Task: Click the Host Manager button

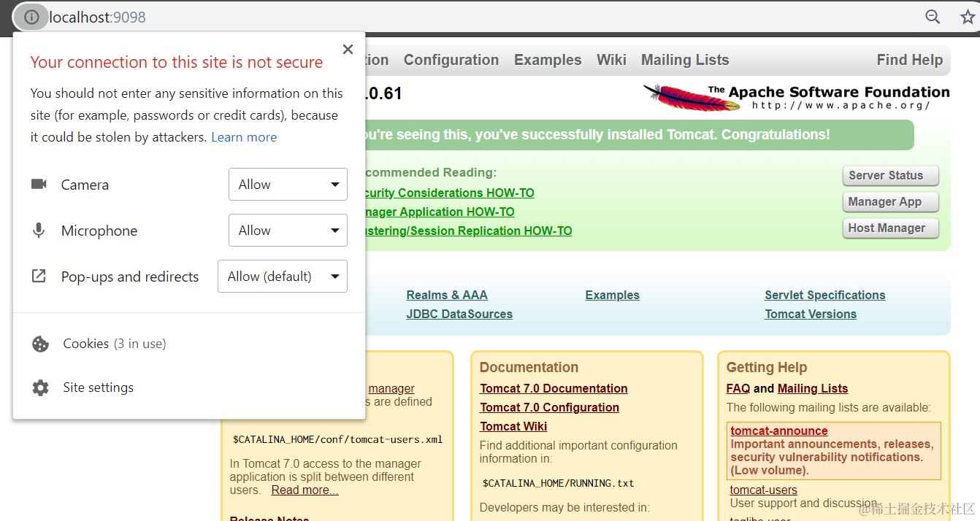Action: (890, 228)
